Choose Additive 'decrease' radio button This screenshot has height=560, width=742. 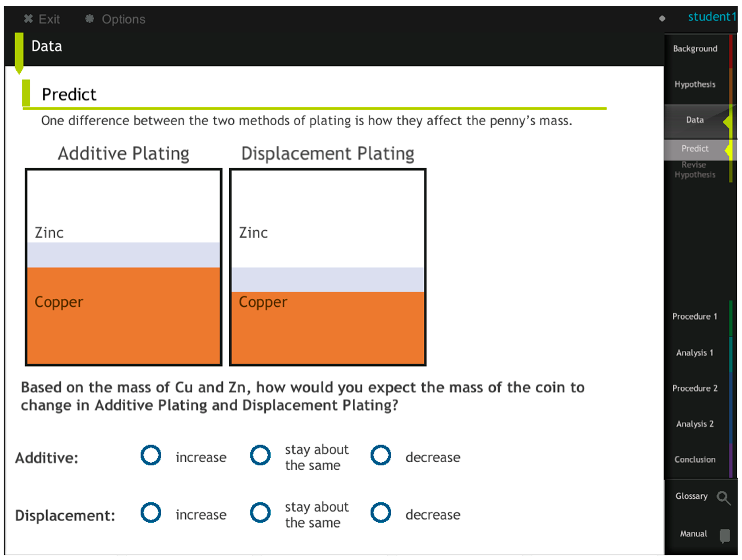click(381, 455)
